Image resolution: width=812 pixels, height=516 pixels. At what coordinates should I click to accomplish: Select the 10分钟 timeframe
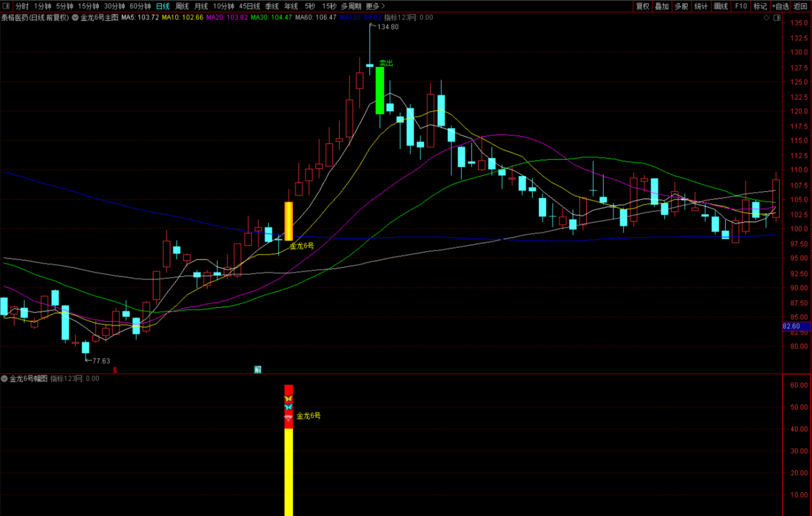[223, 6]
